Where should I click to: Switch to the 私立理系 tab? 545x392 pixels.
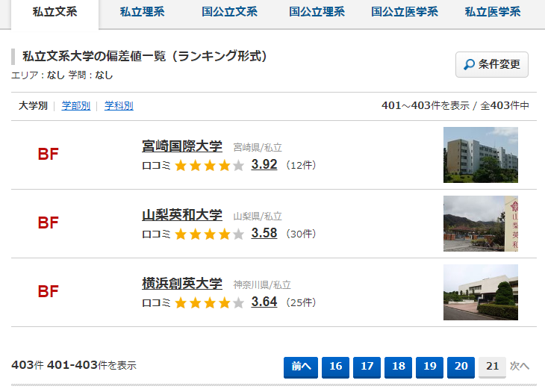click(142, 12)
